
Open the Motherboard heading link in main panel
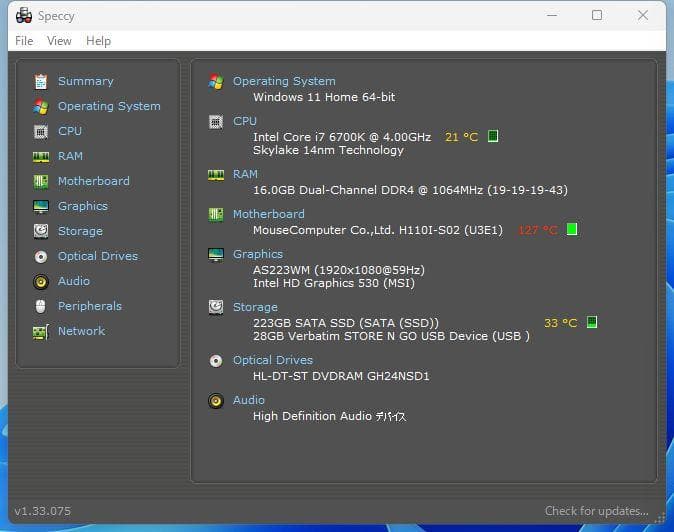269,214
